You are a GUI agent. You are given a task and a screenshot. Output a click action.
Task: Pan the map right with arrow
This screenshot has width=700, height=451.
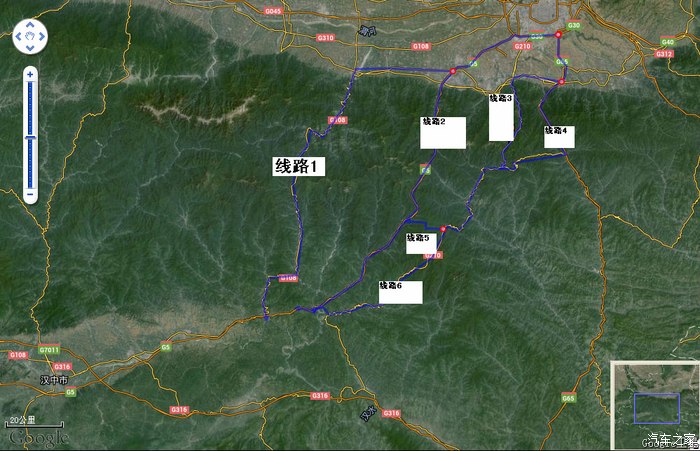(x=43, y=38)
